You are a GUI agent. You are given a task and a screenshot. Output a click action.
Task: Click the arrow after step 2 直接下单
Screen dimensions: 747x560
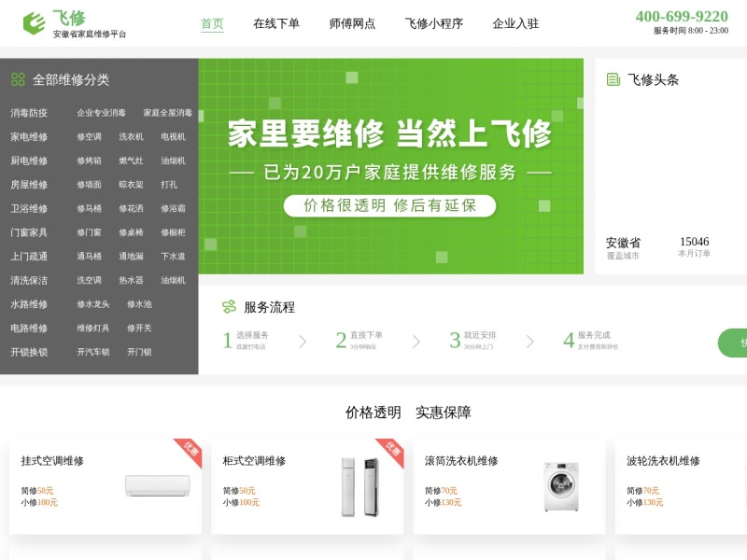tap(416, 341)
